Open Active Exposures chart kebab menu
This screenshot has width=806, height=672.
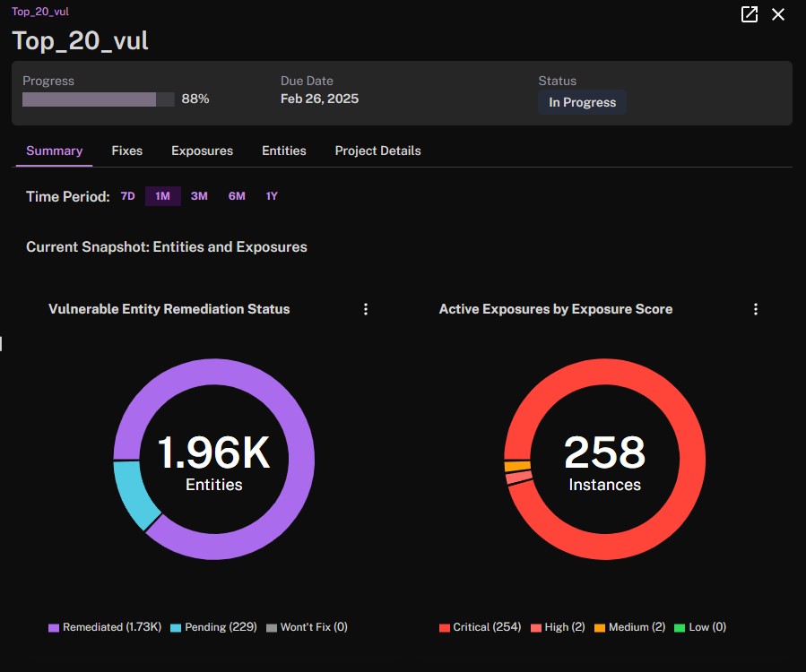[755, 309]
